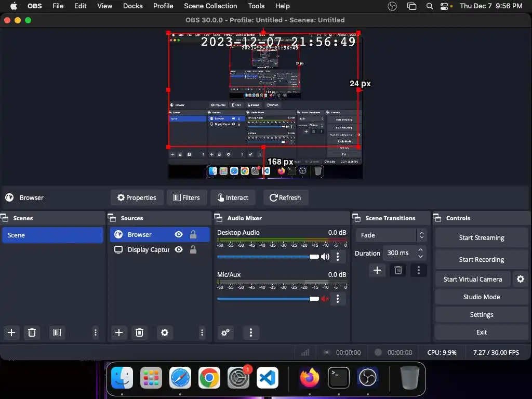Image resolution: width=532 pixels, height=399 pixels.
Task: Click the OBS preview canvas thumbnail
Action: click(265, 105)
